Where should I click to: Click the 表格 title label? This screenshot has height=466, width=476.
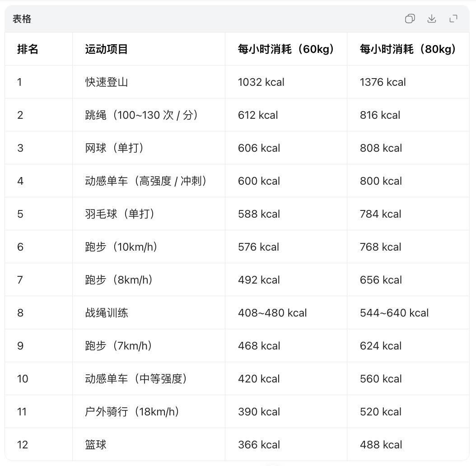(x=22, y=19)
